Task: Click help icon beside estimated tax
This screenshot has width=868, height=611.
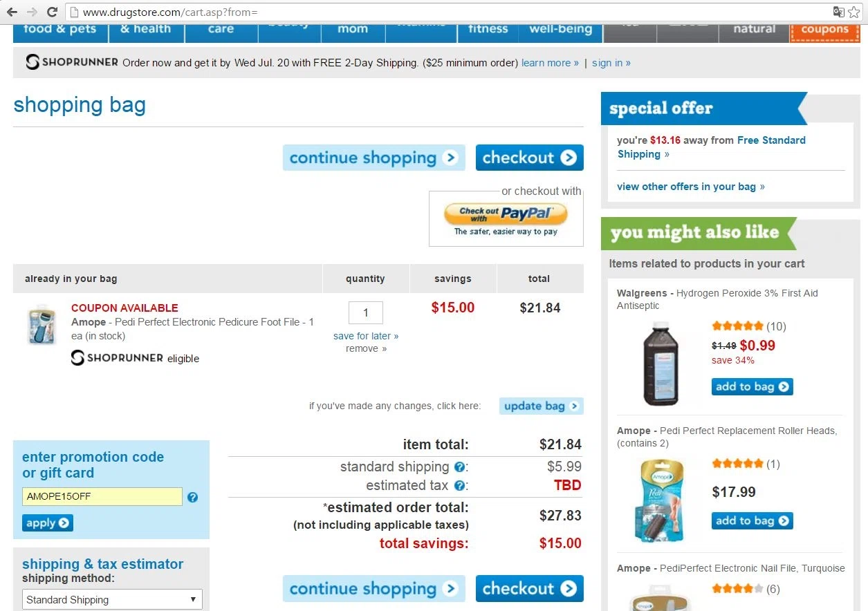Action: 459,486
